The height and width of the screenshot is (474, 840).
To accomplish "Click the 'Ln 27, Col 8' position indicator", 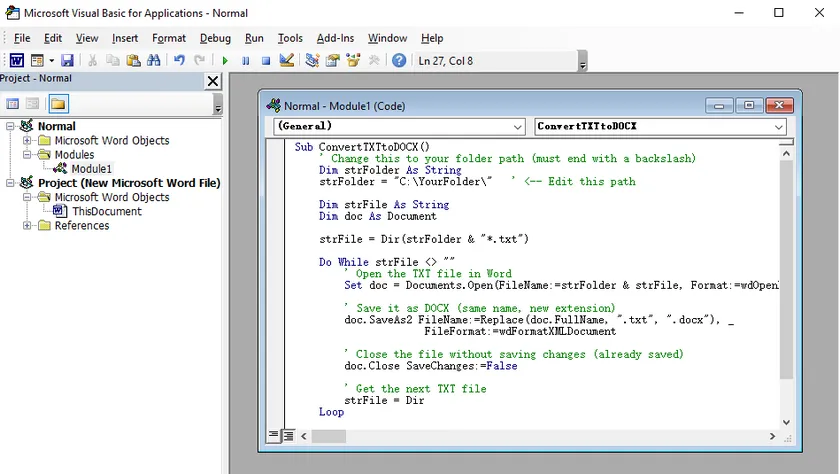I will [446, 61].
